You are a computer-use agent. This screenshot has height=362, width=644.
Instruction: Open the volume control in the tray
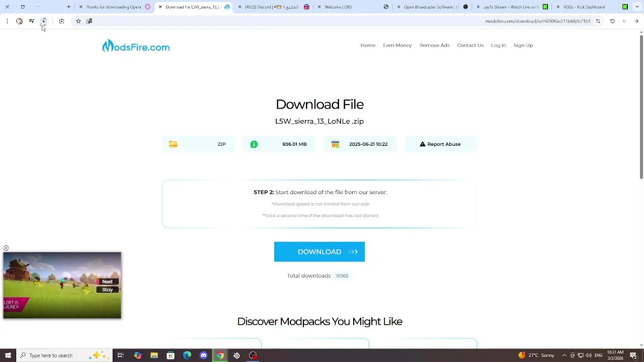[589, 355]
